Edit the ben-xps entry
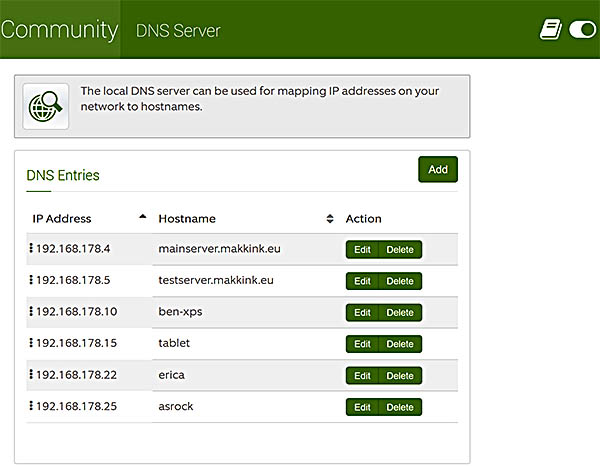 coord(362,313)
